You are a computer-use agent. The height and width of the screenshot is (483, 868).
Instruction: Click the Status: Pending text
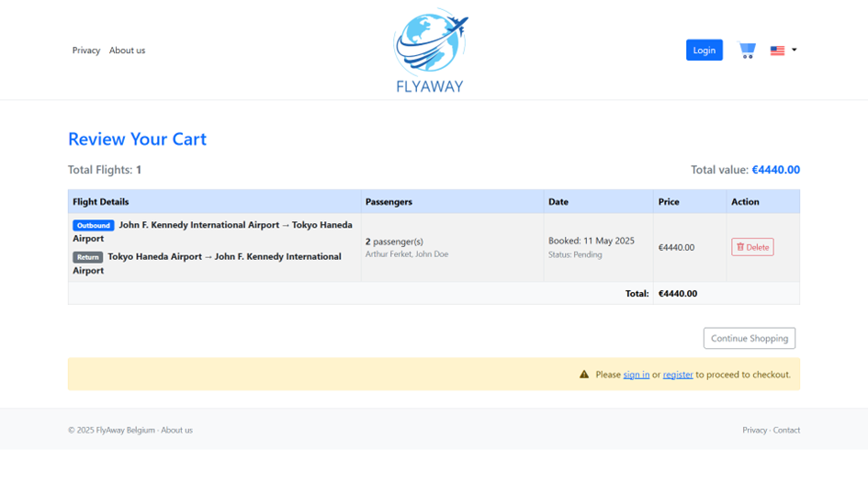575,254
